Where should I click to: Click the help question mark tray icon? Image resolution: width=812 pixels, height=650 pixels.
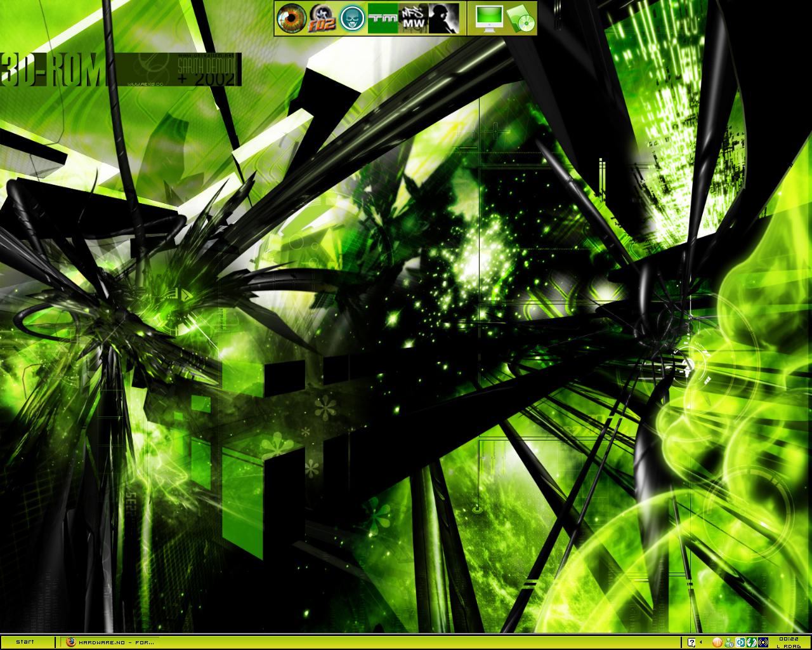[x=691, y=642]
